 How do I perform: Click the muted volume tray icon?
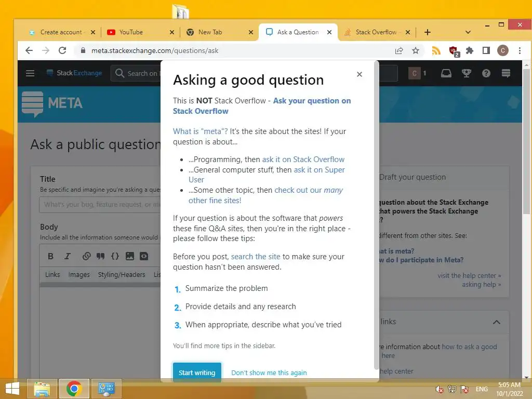tap(440, 389)
